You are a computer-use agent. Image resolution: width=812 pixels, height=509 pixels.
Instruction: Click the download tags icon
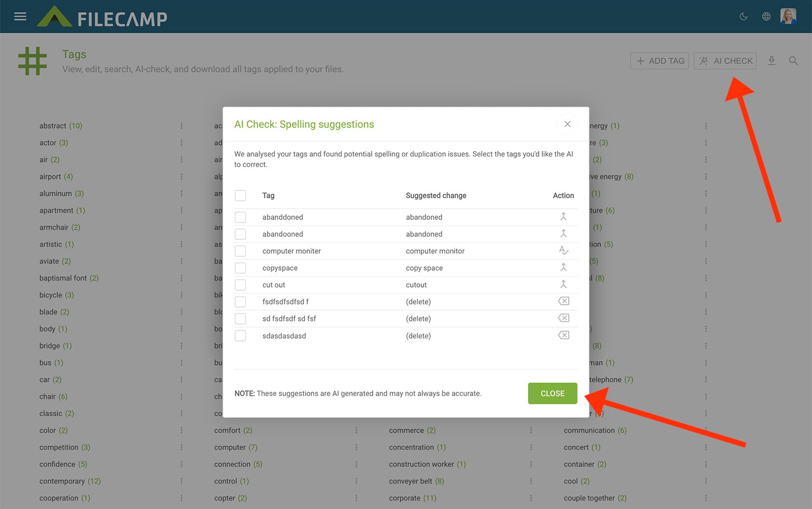pos(771,61)
